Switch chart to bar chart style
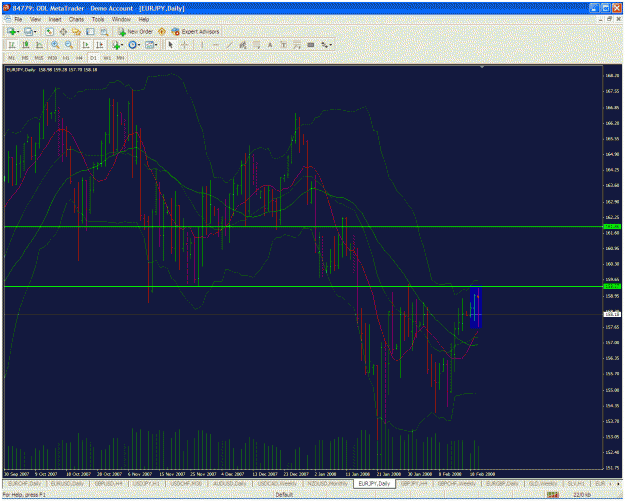The image size is (625, 501). point(12,45)
